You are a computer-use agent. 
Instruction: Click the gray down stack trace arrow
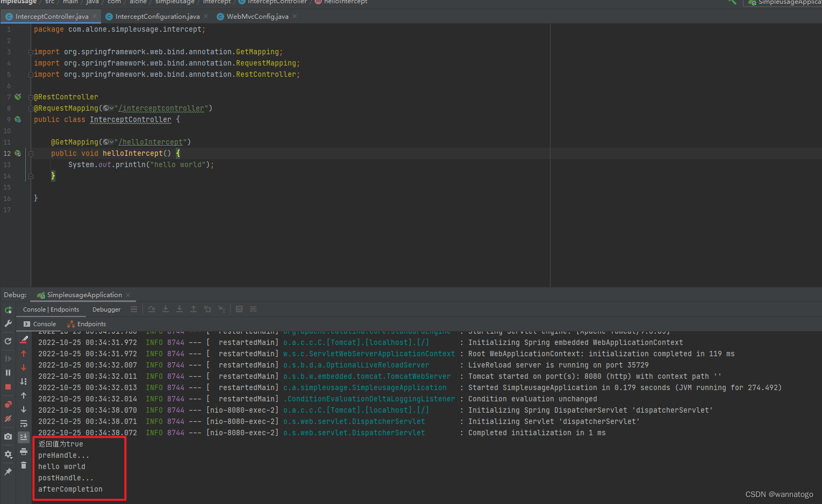(x=24, y=409)
